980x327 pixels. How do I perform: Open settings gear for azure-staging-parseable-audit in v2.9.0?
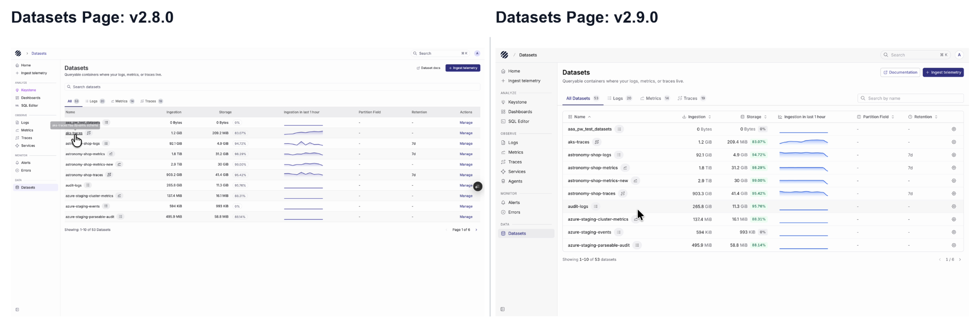click(954, 245)
